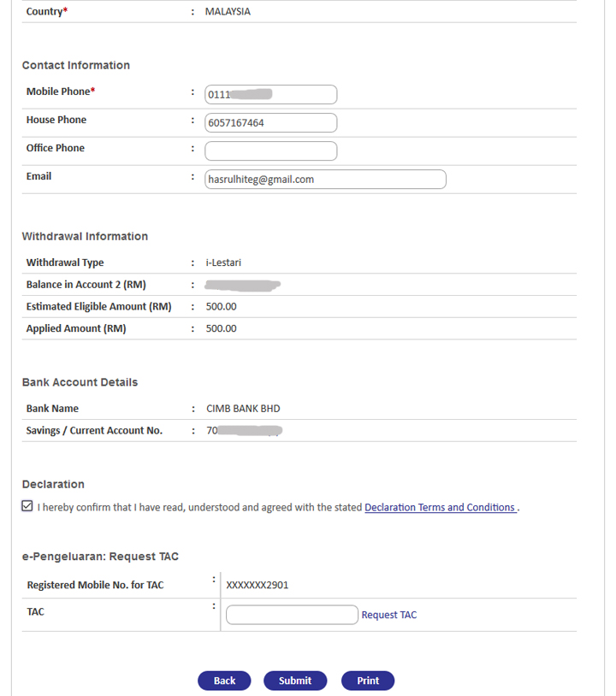Click the Email address input field
The width and height of the screenshot is (616, 696).
(325, 179)
